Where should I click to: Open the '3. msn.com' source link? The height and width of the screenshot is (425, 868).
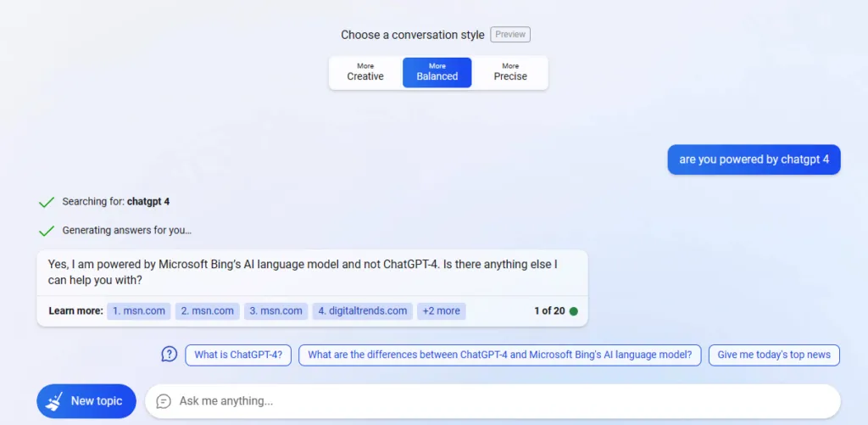(x=275, y=310)
